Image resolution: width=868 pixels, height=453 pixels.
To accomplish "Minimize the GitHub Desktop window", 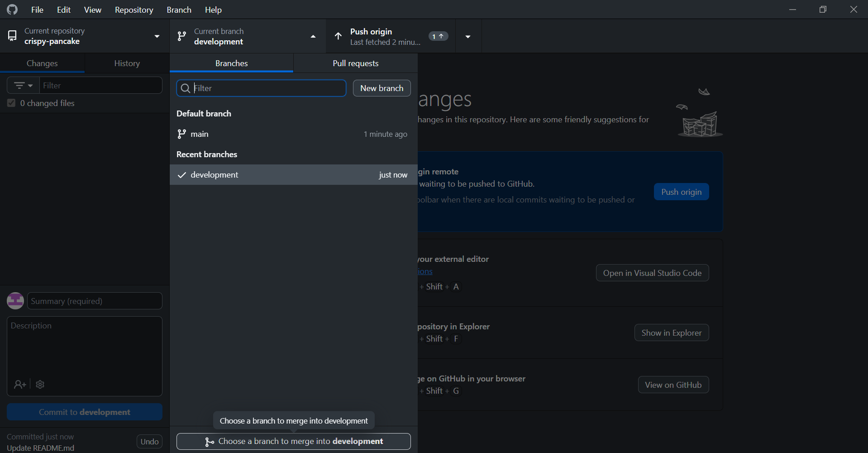I will pos(792,10).
